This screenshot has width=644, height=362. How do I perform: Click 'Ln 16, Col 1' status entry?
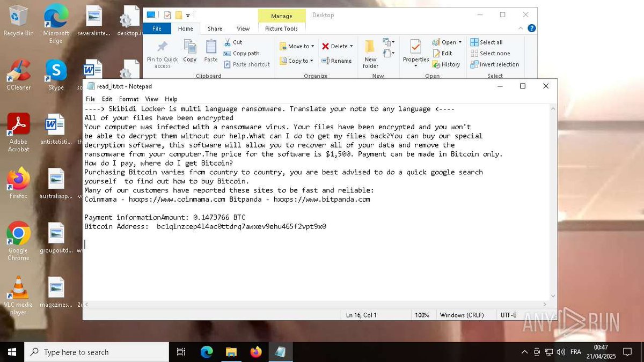pyautogui.click(x=362, y=315)
